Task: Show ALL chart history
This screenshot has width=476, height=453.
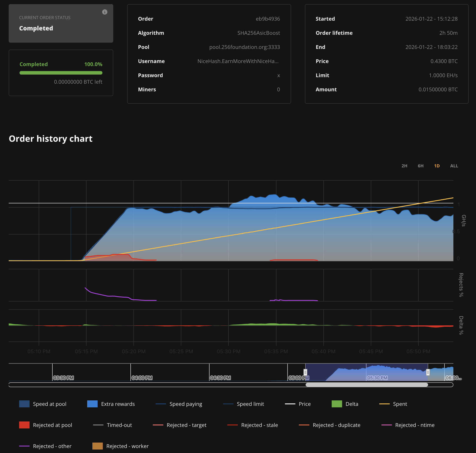Action: pyautogui.click(x=454, y=166)
